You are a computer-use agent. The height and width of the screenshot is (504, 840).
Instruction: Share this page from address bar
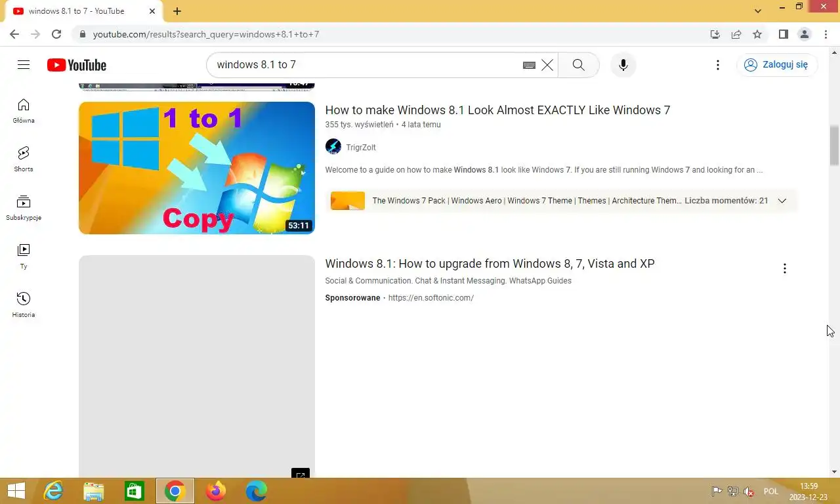point(736,34)
